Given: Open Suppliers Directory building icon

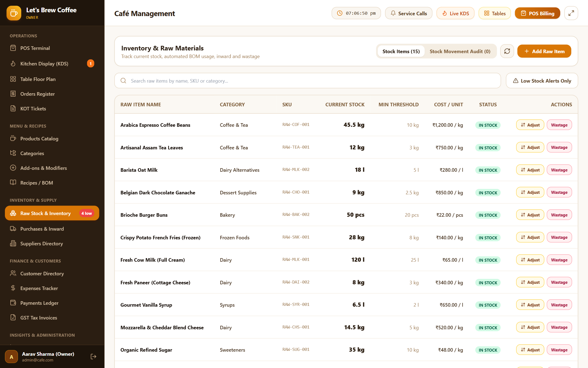Looking at the screenshot, I should click(13, 243).
